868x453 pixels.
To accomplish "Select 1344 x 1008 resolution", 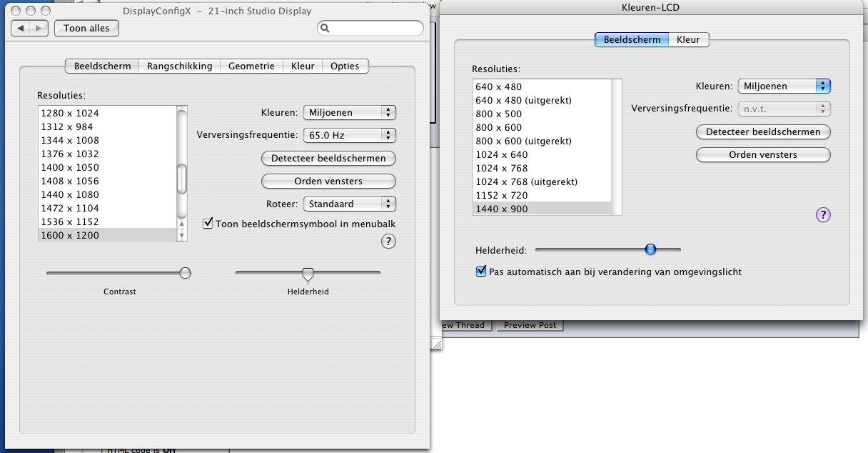I will 107,140.
